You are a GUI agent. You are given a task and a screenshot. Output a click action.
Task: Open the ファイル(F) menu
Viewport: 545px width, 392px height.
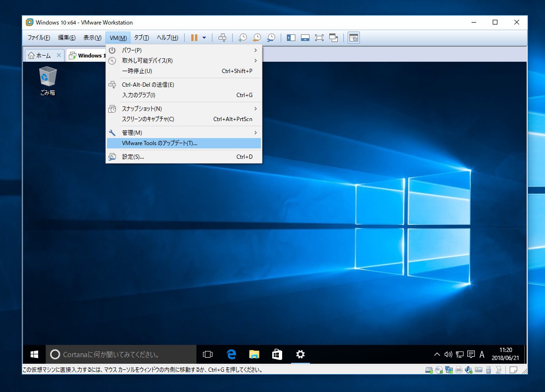39,38
